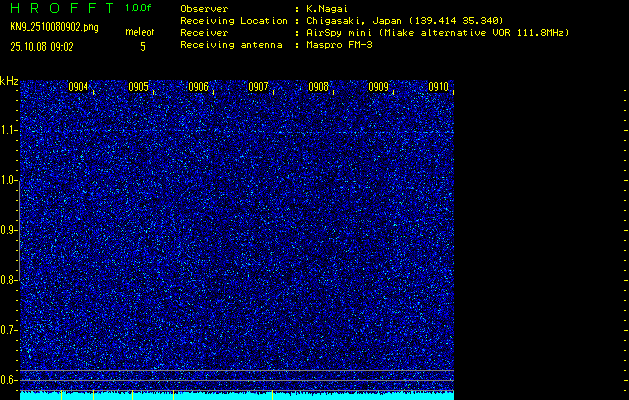Click the 0.6 frequency axis label
Viewport: 629px width, 400px height.
coord(9,380)
